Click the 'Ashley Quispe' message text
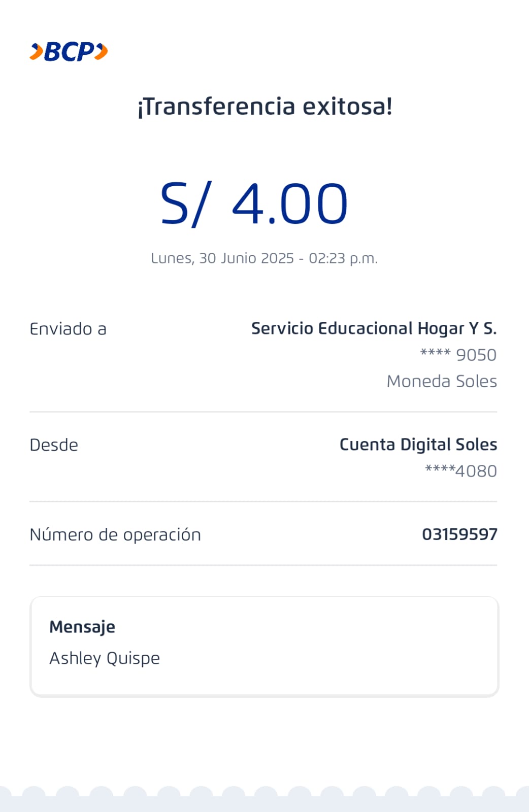The width and height of the screenshot is (529, 812). [105, 658]
